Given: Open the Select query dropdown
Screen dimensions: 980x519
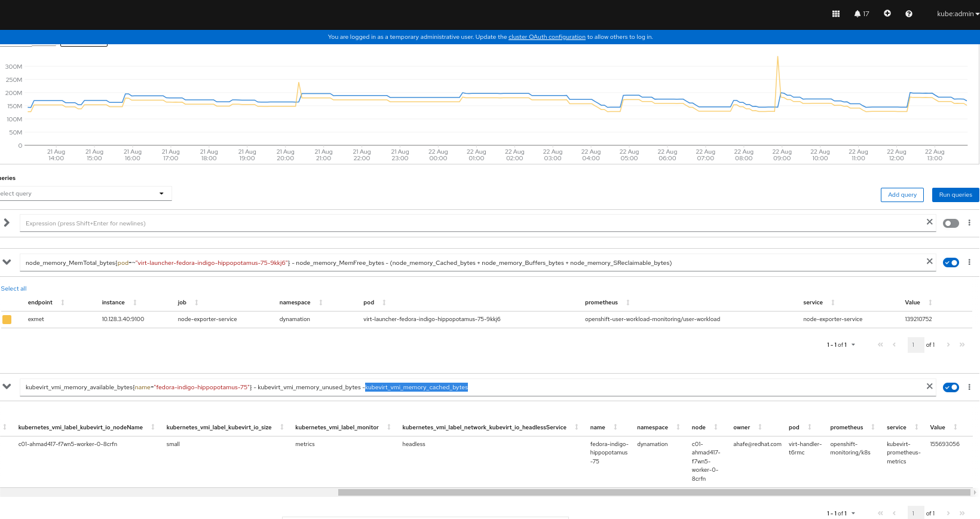Looking at the screenshot, I should pyautogui.click(x=84, y=194).
